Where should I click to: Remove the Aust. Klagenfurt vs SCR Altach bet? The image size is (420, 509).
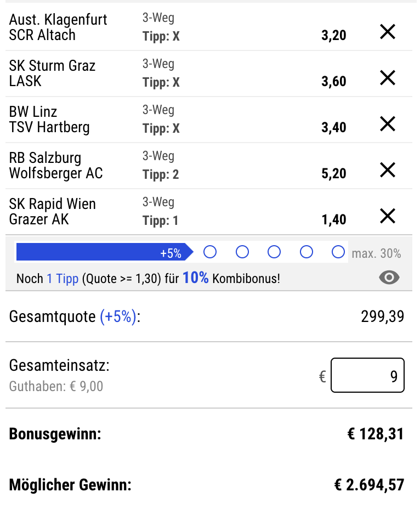point(388,32)
